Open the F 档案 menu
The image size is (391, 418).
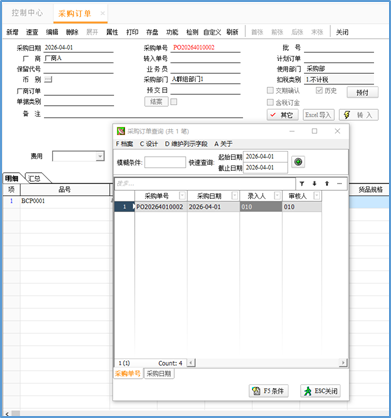[124, 144]
